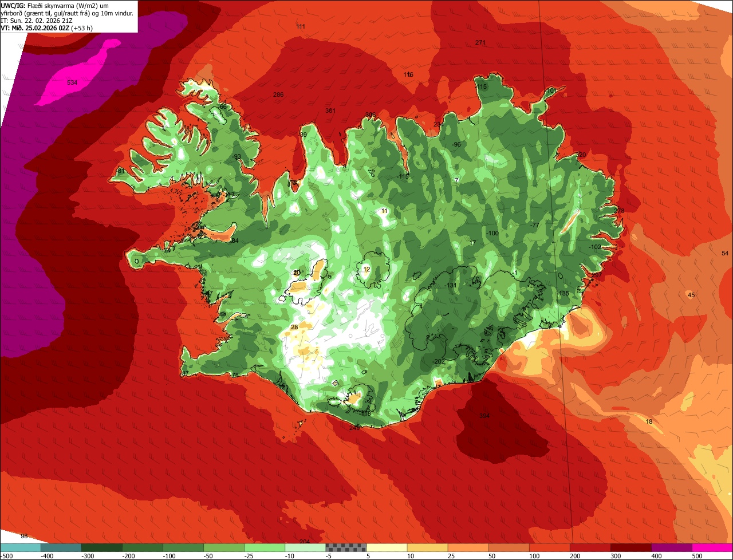Click the red-orange 100–200 legend swatch
The height and width of the screenshot is (560, 733).
(x=550, y=547)
